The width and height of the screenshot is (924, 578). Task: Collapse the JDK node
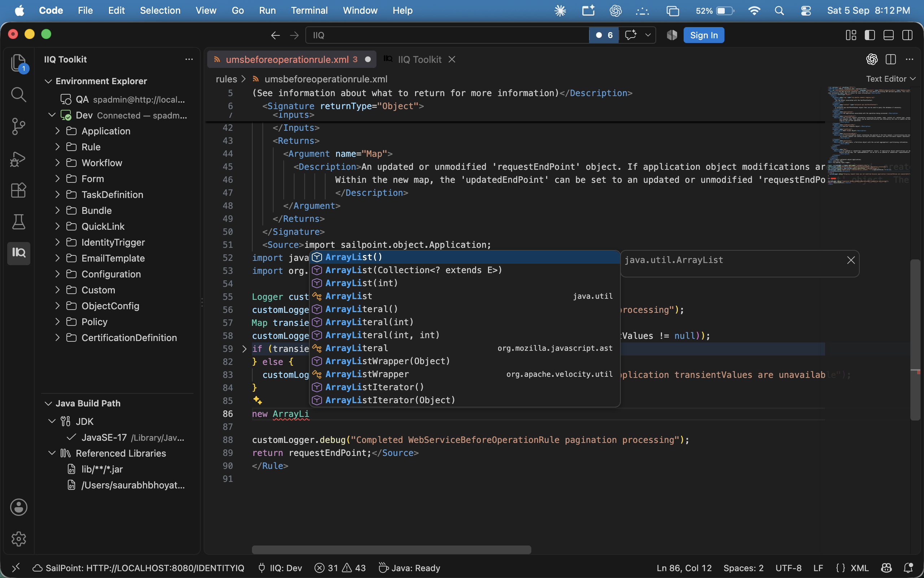[x=52, y=421]
